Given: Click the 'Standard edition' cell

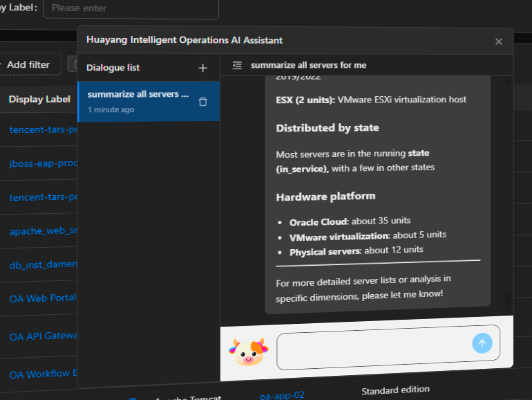Looking at the screenshot, I should click(x=395, y=390).
